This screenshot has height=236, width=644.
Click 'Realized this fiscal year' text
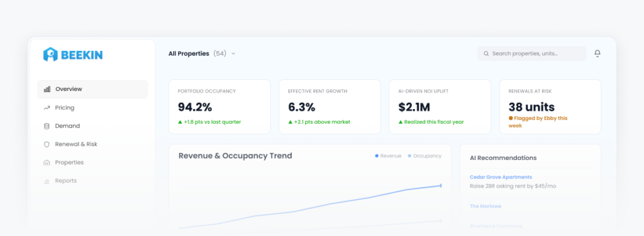(434, 122)
